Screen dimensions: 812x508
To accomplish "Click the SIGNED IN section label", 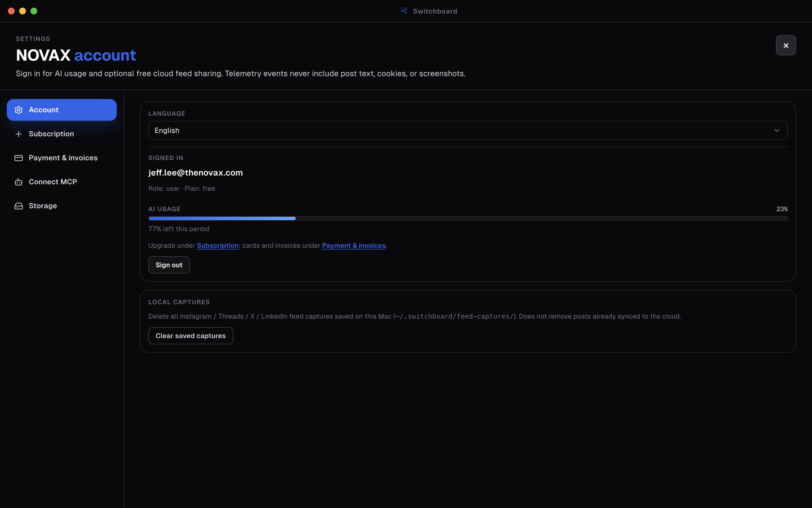I will [166, 158].
